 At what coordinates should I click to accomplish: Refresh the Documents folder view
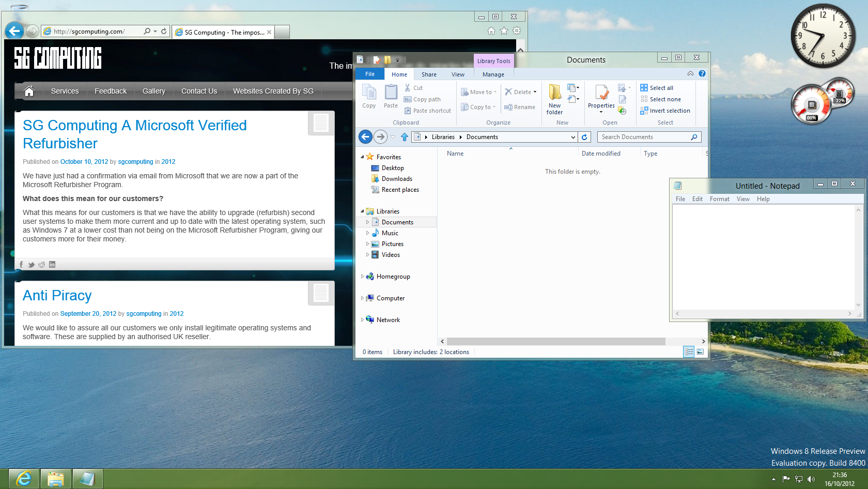tap(584, 137)
